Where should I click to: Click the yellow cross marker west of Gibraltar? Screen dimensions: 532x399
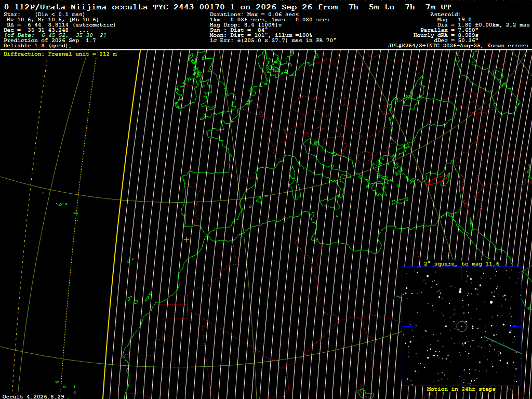pos(187,240)
